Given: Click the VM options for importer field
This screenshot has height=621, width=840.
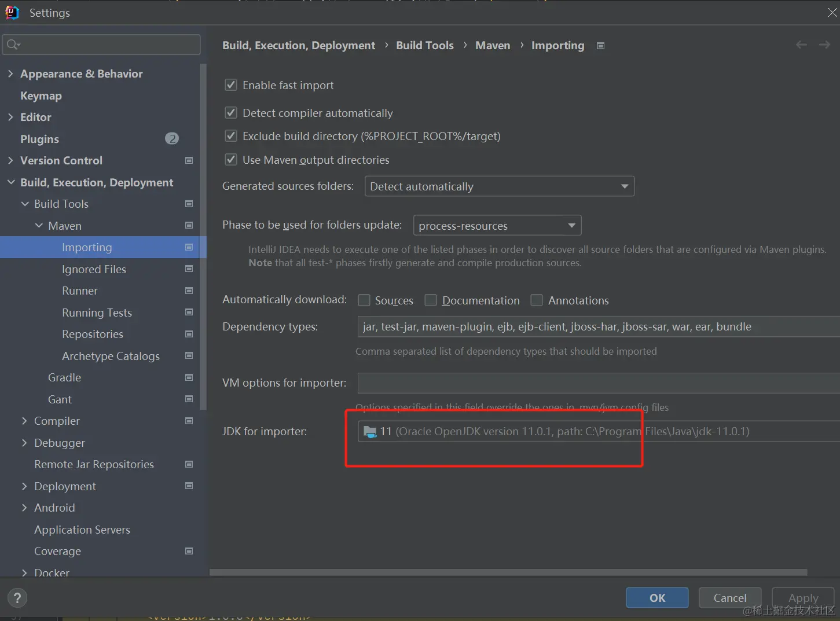Looking at the screenshot, I should pyautogui.click(x=599, y=383).
